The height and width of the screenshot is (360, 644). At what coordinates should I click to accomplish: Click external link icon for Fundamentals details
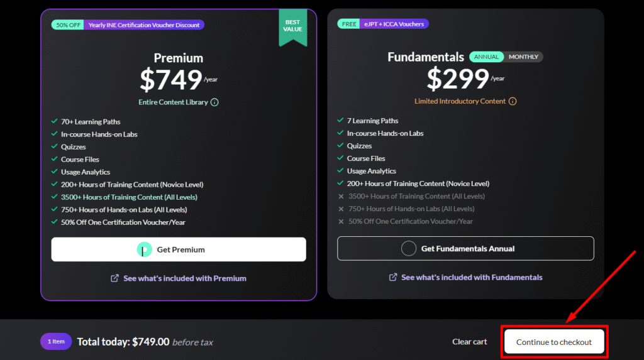[393, 277]
